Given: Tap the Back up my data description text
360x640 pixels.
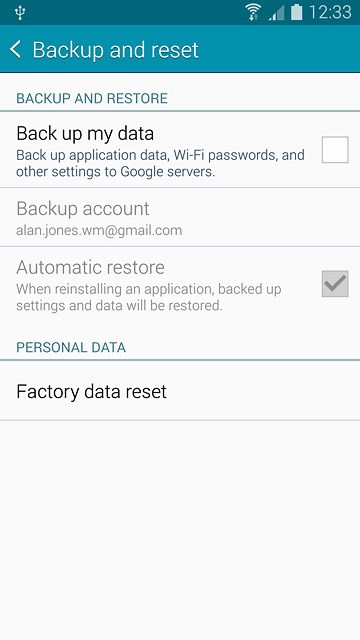Looking at the screenshot, I should point(160,163).
